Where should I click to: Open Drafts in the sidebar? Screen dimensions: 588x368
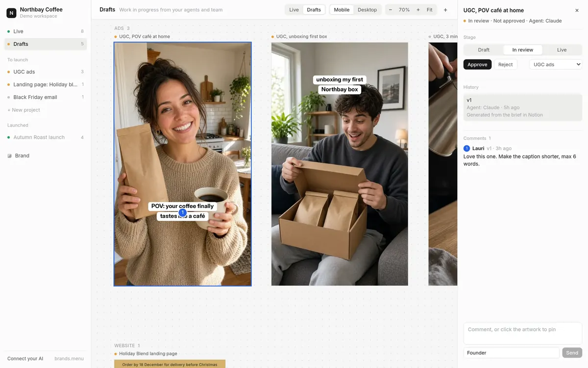click(x=46, y=44)
